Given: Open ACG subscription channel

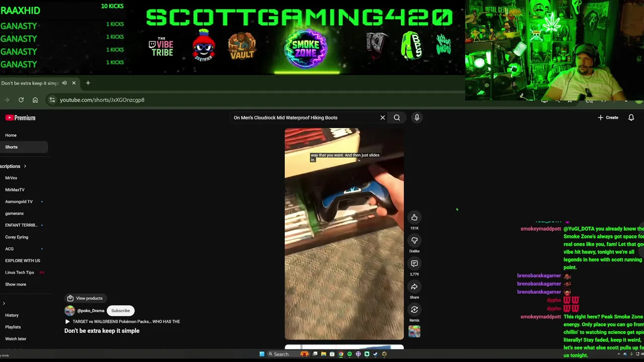Looking at the screenshot, I should 9,249.
